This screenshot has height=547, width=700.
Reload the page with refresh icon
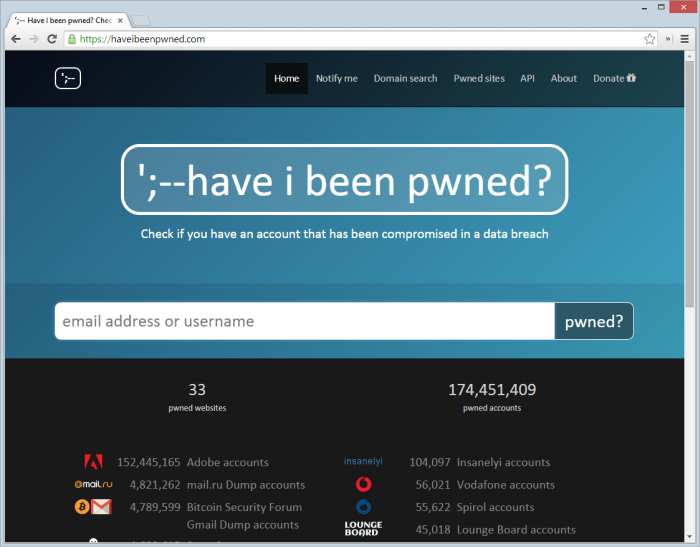(52, 39)
